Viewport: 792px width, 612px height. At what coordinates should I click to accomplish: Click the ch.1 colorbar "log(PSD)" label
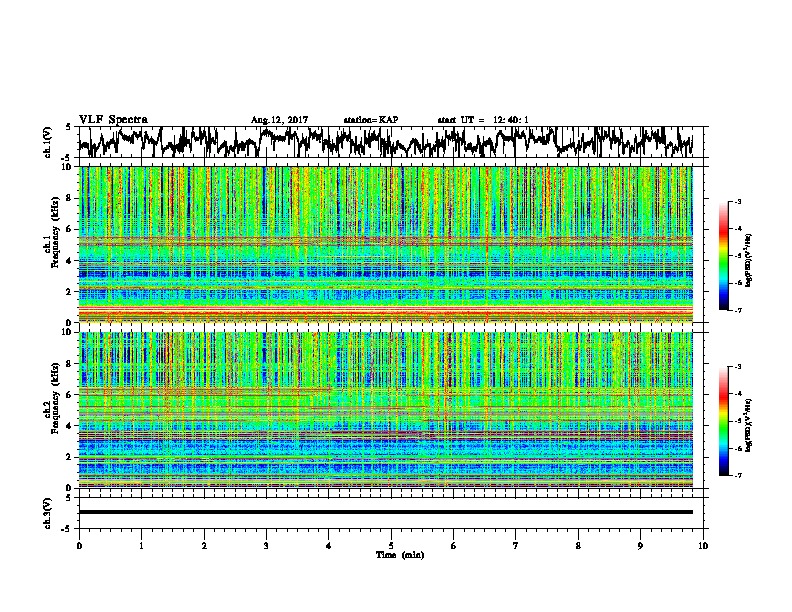click(x=749, y=261)
